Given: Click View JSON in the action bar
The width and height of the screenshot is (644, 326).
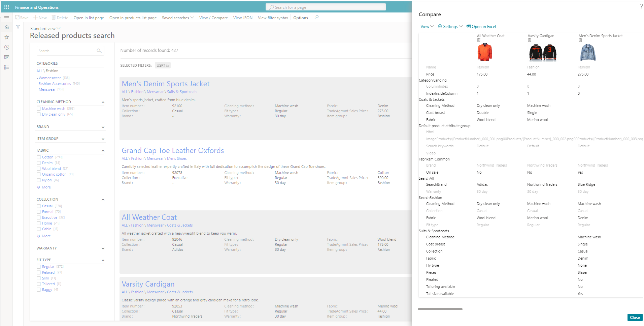Looking at the screenshot, I should (x=243, y=18).
